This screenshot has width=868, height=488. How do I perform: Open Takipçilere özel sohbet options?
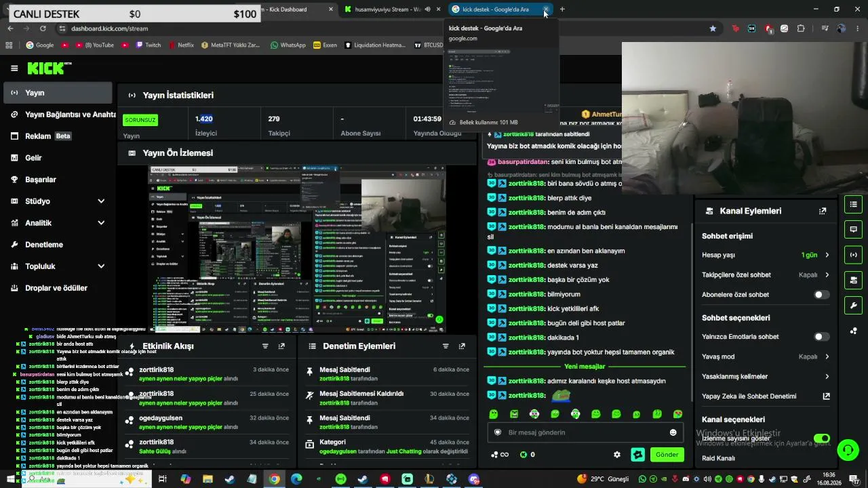point(766,275)
